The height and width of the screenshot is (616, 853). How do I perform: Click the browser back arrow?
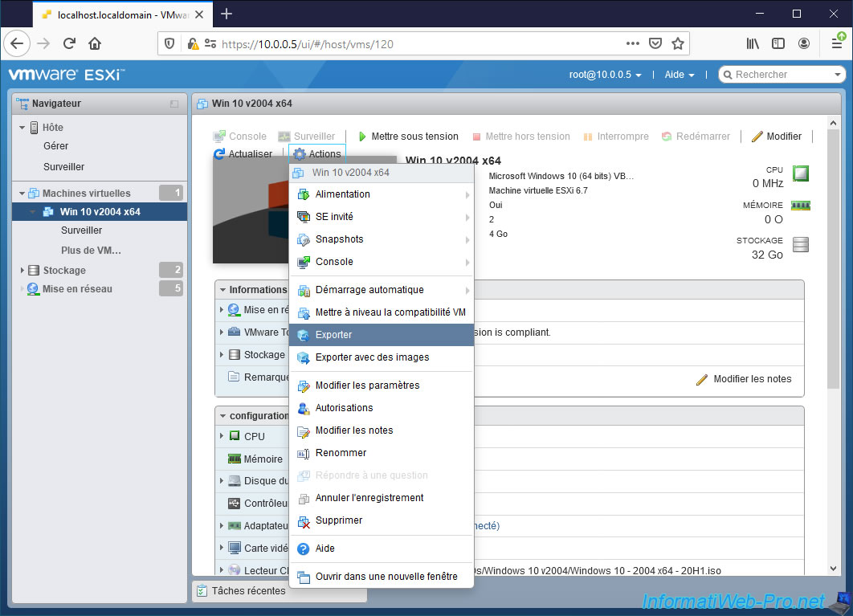pos(17,43)
